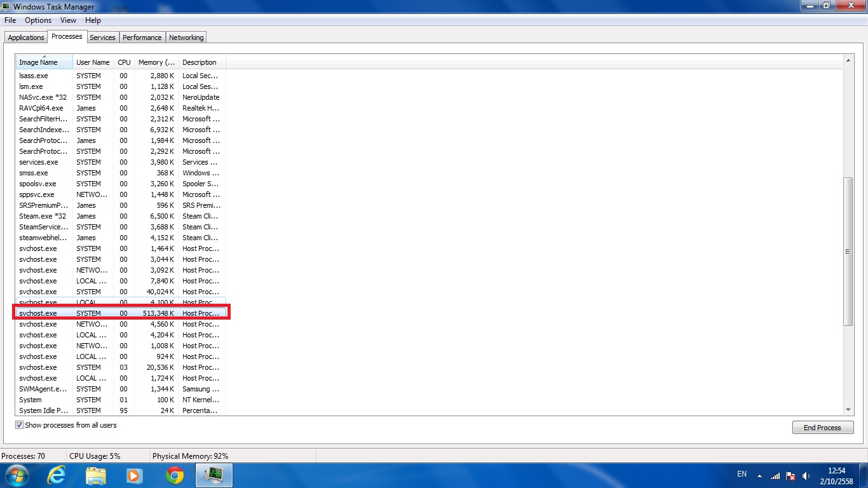
Task: Go to the Performance tab
Action: (142, 37)
